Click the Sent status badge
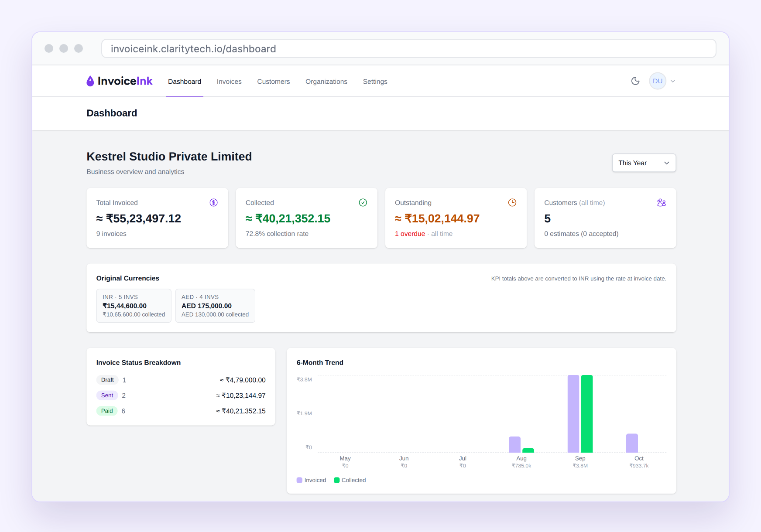This screenshot has width=761, height=532. coord(107,396)
